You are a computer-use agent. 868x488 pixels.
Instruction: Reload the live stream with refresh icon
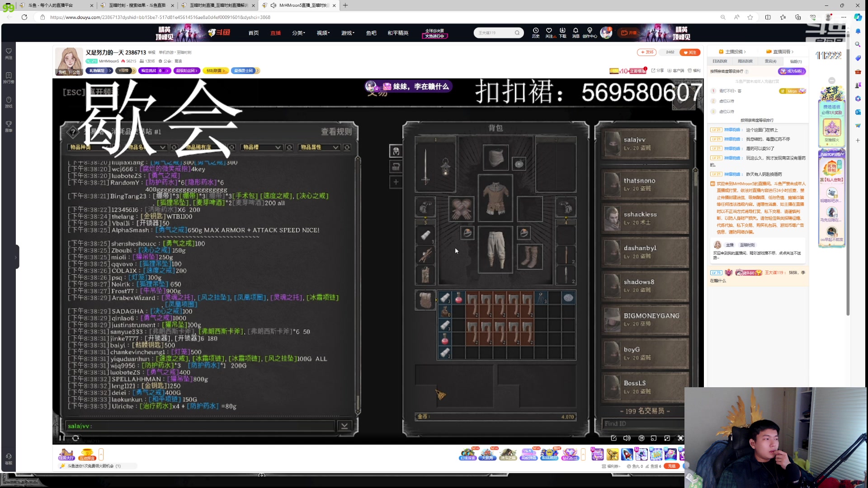(75, 438)
